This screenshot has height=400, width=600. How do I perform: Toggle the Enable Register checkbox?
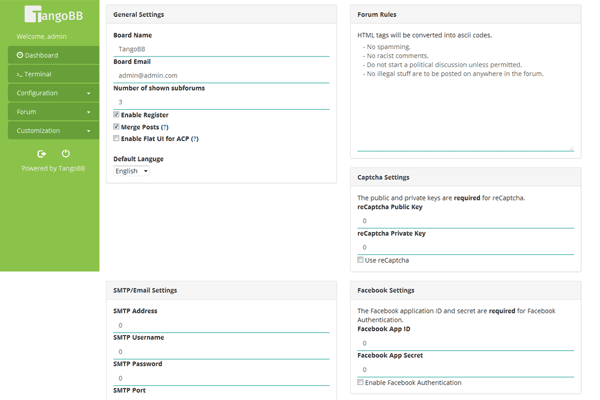(x=117, y=116)
